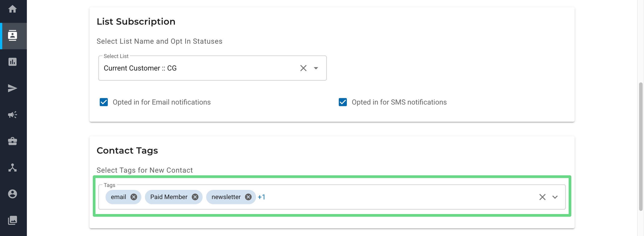Image resolution: width=644 pixels, height=236 pixels.
Task: Click the Paid Member tag label
Action: click(169, 197)
